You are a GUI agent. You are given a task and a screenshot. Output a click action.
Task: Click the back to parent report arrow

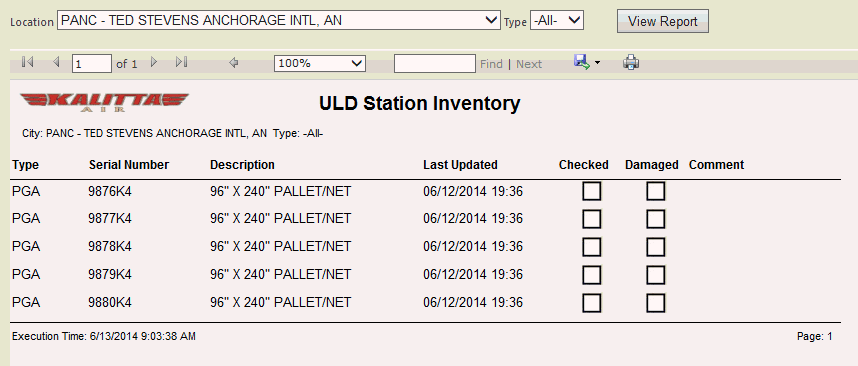[x=234, y=63]
